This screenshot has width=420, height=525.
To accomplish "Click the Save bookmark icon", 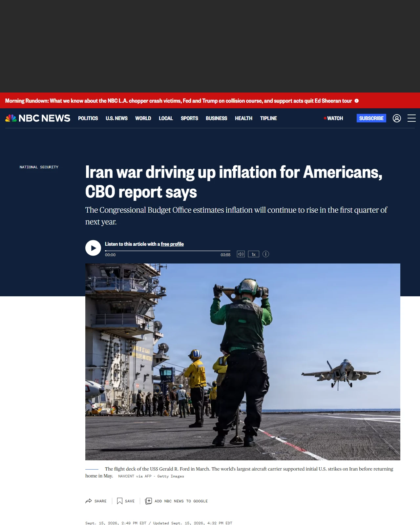I will tap(120, 501).
